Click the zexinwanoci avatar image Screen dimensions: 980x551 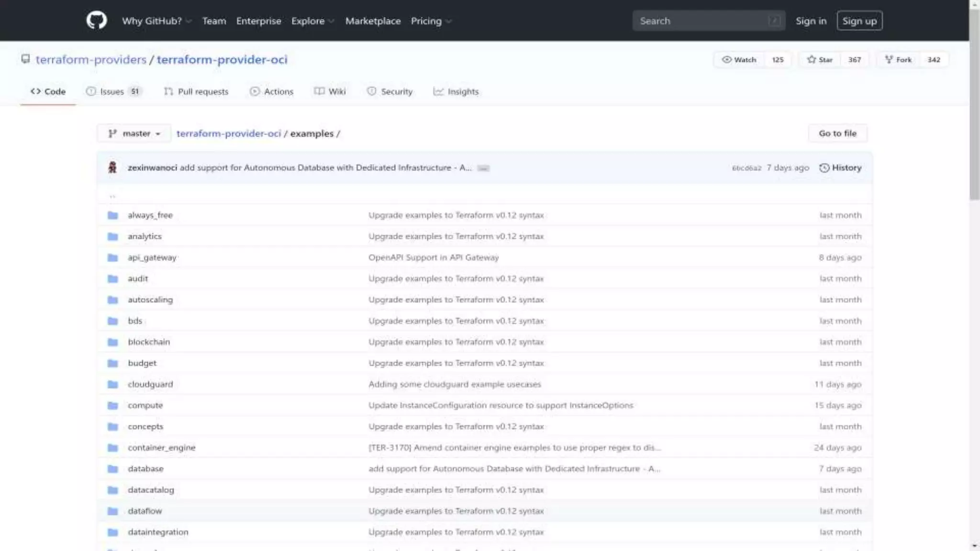112,167
